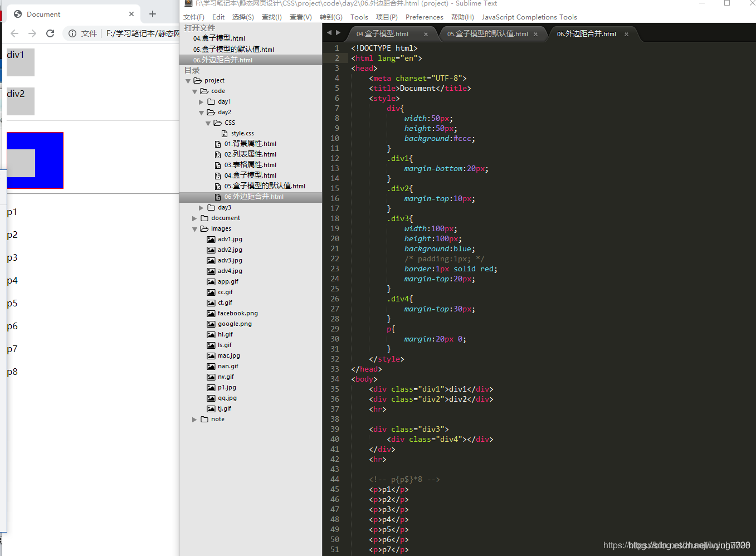Click the document folder icon

click(x=204, y=218)
